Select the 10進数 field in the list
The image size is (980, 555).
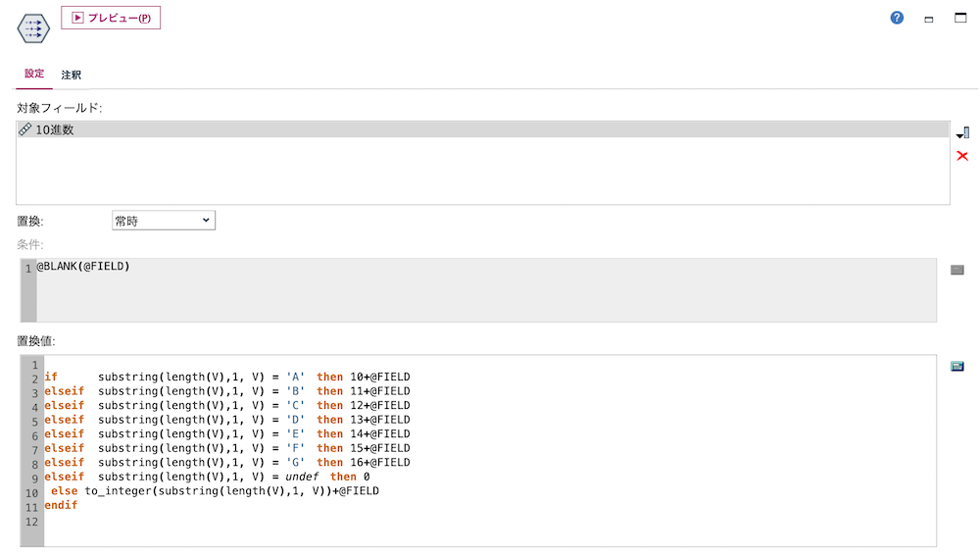coord(482,129)
